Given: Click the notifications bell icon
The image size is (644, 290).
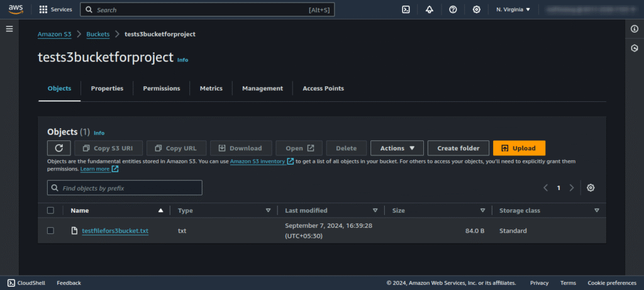Looking at the screenshot, I should (430, 9).
